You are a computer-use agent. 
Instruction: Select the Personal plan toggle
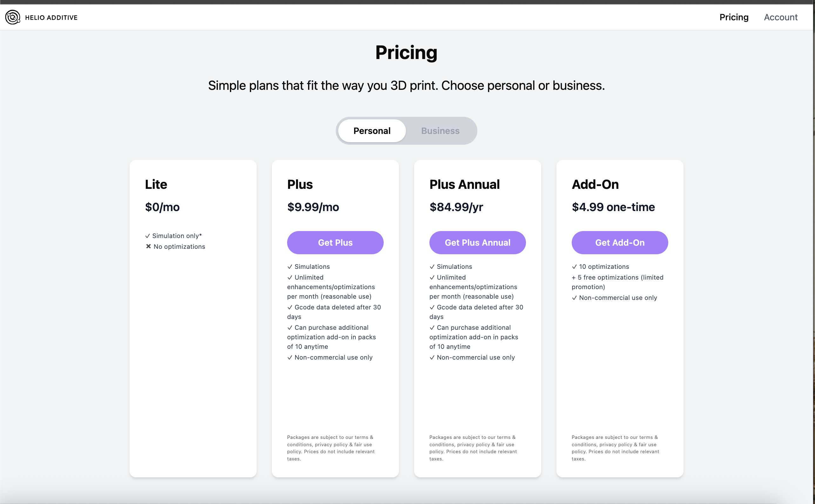coord(372,131)
